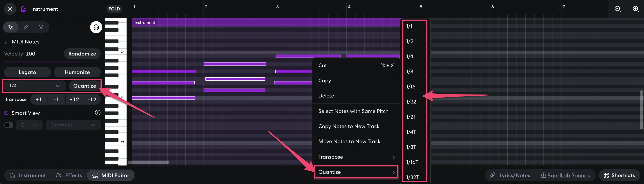644x184 pixels.
Task: Enable the Smart View toggle switch
Action: pyautogui.click(x=8, y=125)
